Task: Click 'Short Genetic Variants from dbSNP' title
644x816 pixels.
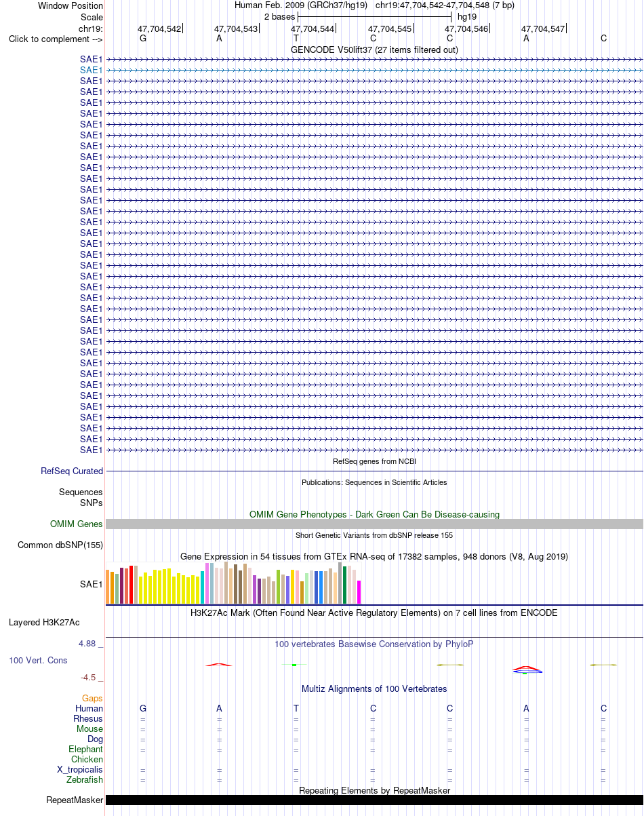Action: 374,535
